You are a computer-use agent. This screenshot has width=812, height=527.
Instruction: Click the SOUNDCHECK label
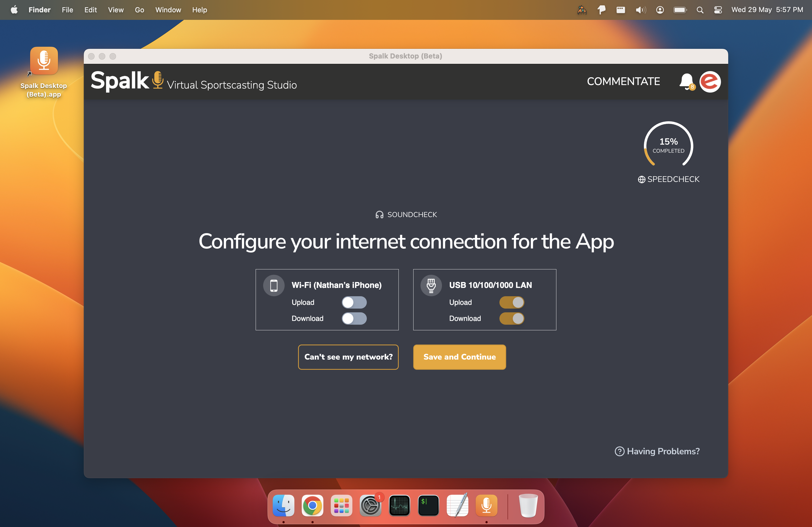point(412,215)
